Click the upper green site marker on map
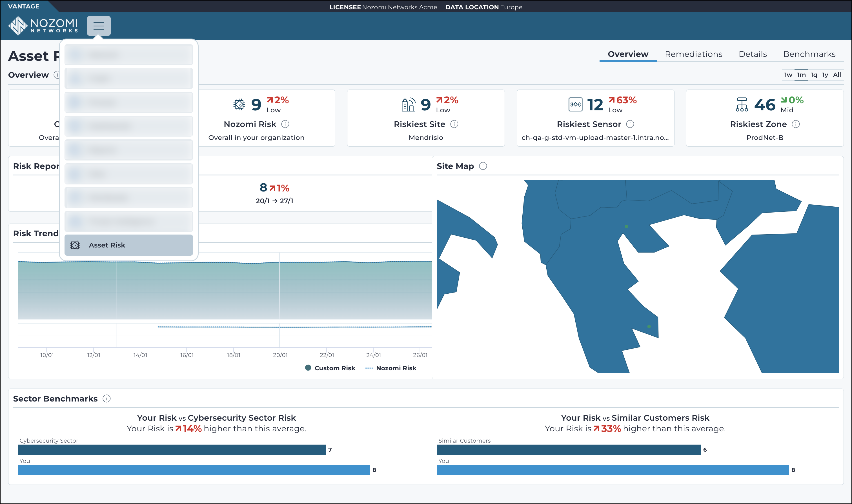 (x=626, y=227)
